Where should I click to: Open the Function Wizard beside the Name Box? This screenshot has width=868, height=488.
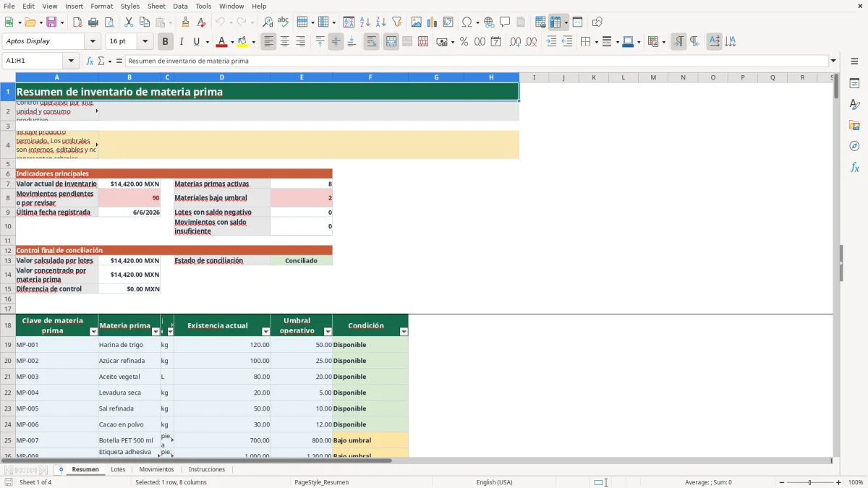[x=90, y=61]
